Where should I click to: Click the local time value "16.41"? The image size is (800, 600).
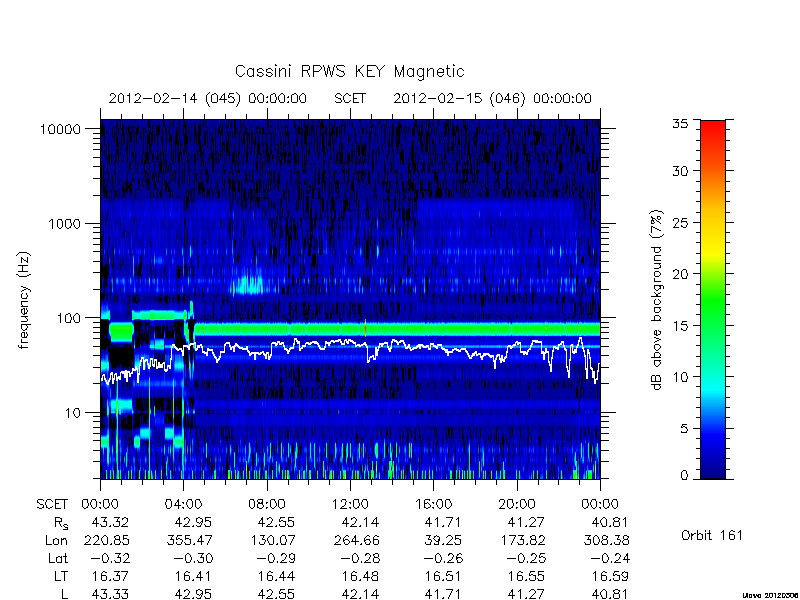[194, 576]
